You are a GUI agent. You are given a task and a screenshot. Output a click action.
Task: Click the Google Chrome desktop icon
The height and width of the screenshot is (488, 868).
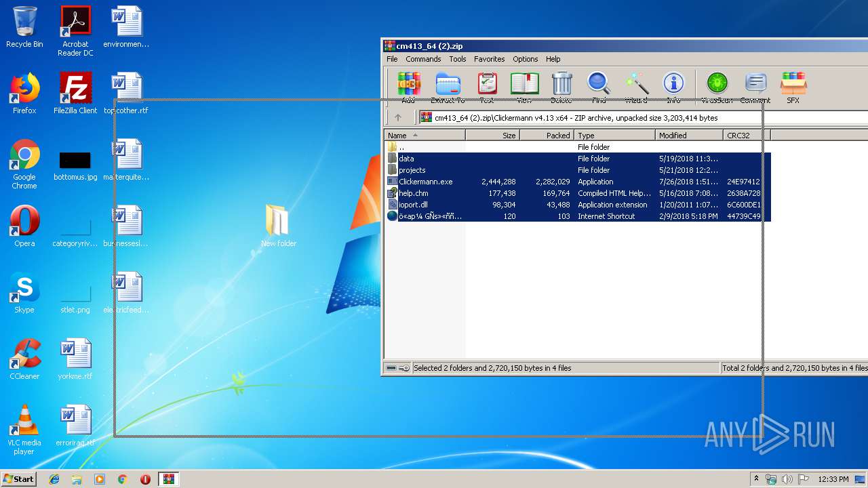24,164
